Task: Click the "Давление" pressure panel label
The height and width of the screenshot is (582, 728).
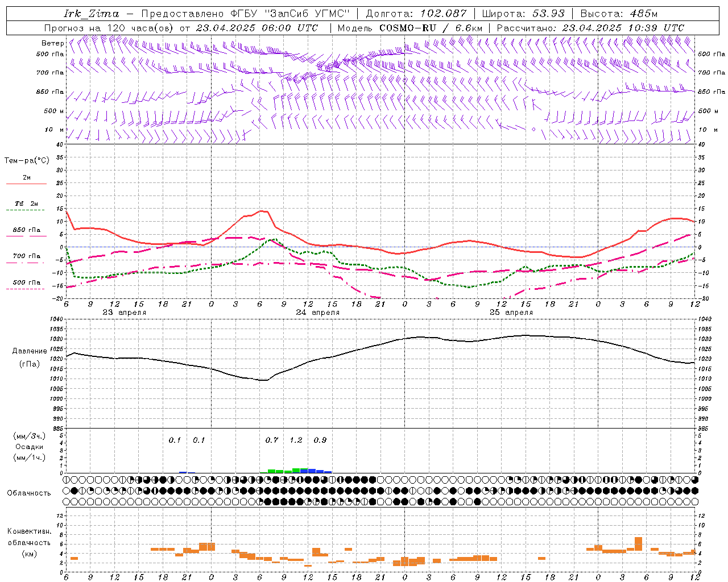Action: point(30,351)
